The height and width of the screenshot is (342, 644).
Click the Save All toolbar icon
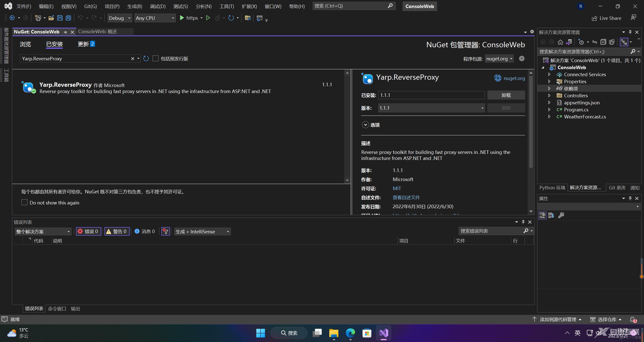pyautogui.click(x=68, y=18)
